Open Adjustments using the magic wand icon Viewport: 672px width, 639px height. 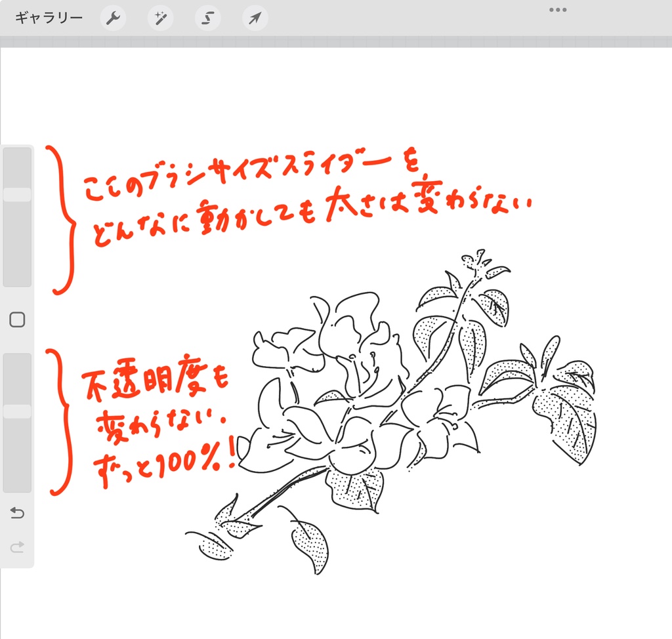[159, 17]
